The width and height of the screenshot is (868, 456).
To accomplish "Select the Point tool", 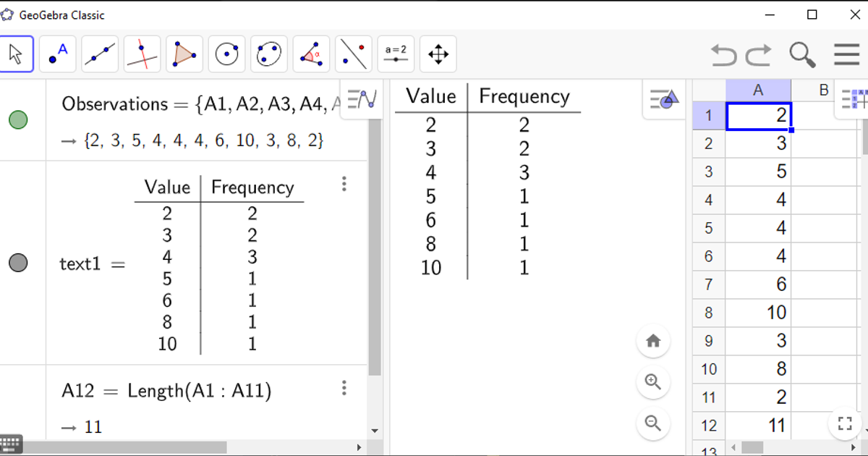I will [58, 54].
